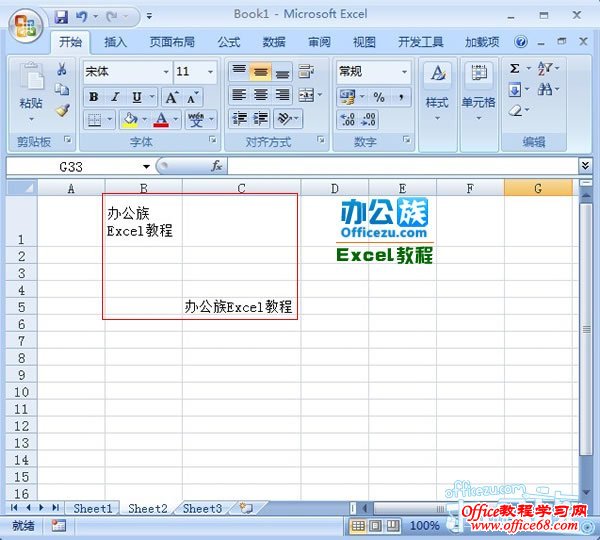Switch to Page Layout view button

pos(375,526)
